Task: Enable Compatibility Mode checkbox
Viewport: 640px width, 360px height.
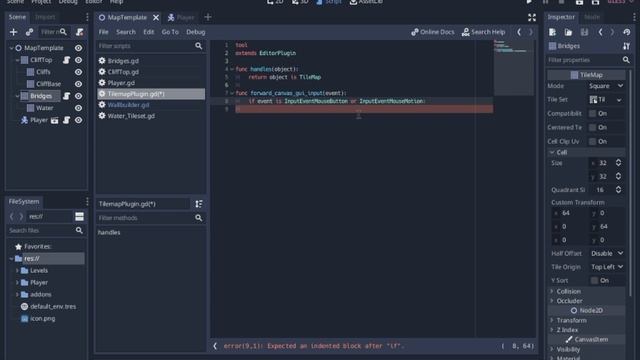Action: tap(592, 113)
